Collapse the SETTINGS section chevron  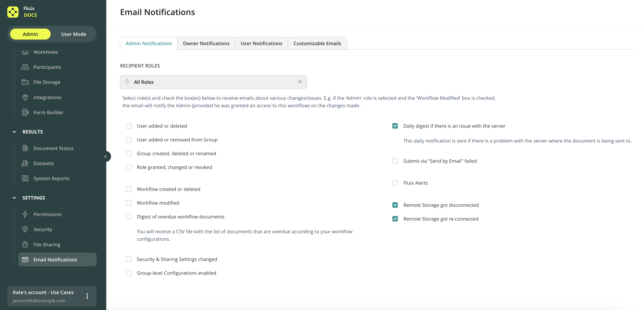pyautogui.click(x=14, y=198)
